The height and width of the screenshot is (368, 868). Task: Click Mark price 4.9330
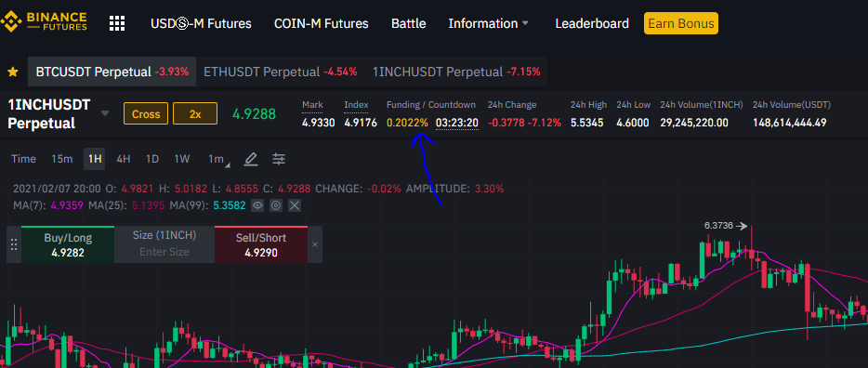(x=319, y=123)
